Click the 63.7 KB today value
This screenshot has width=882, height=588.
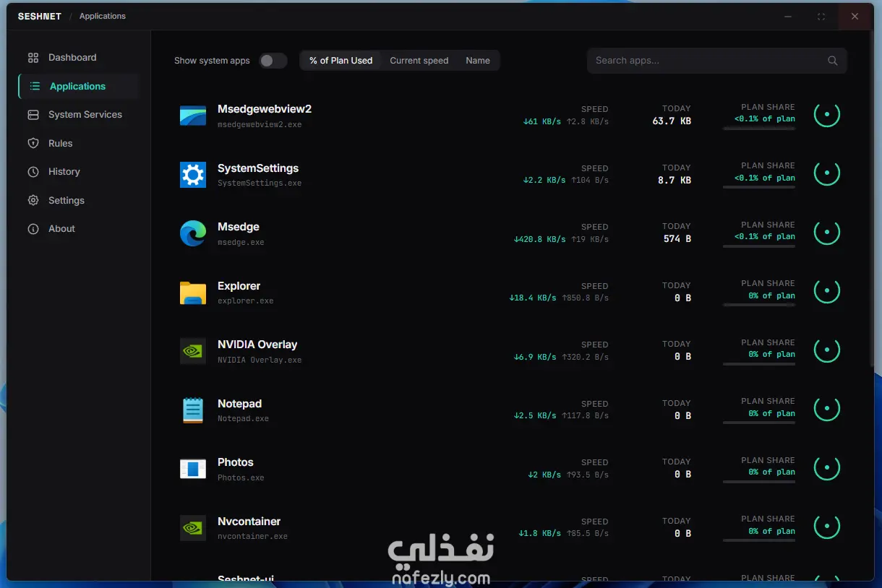click(672, 121)
